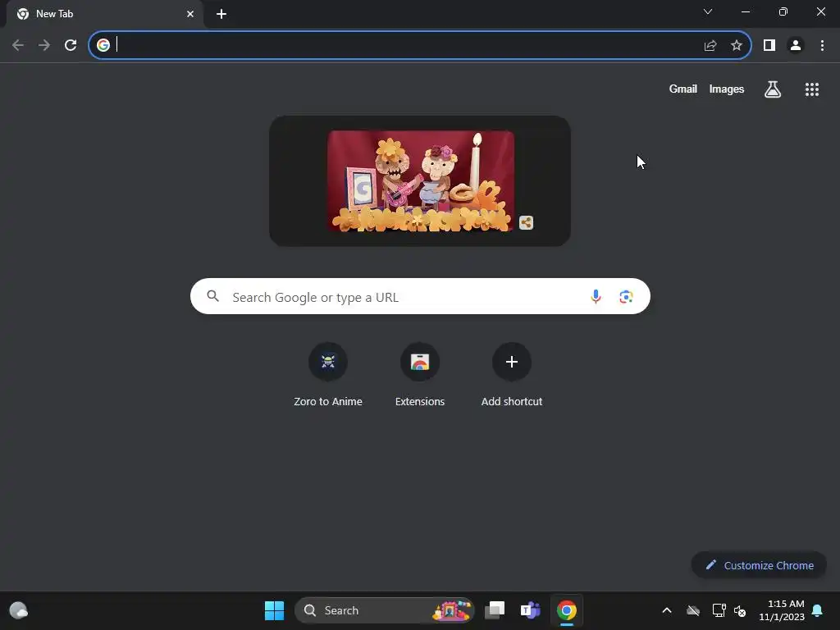This screenshot has width=840, height=630.
Task: Click the back navigation arrow
Action: [x=18, y=46]
